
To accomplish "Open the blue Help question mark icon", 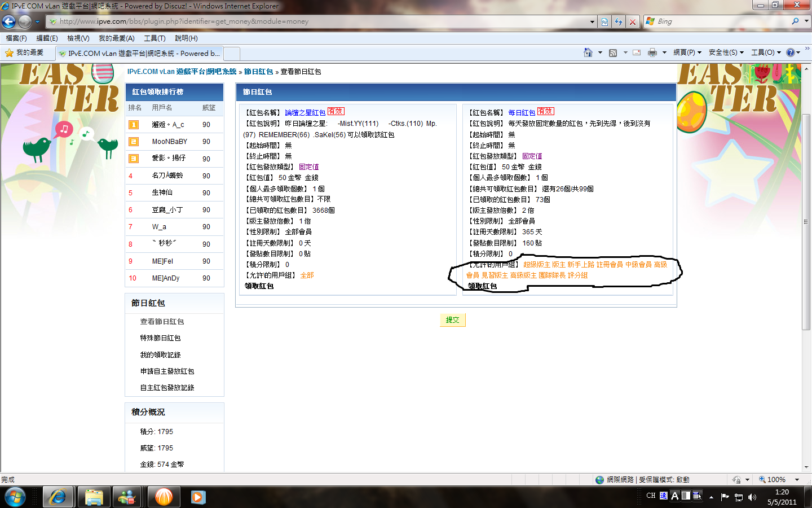I will tap(791, 52).
